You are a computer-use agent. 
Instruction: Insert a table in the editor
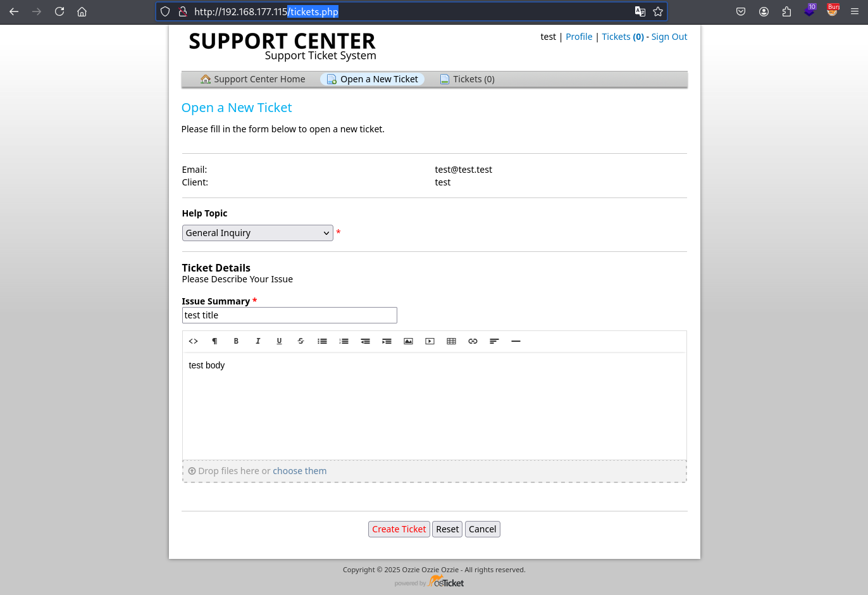tap(451, 341)
